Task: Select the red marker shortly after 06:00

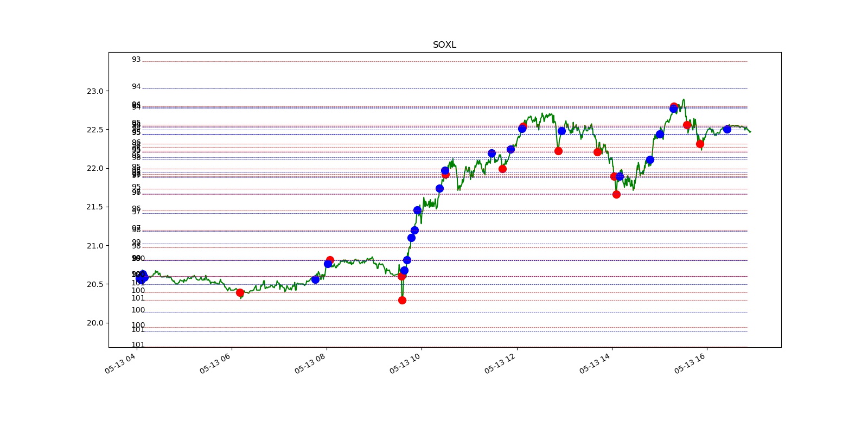Action: 240,292
